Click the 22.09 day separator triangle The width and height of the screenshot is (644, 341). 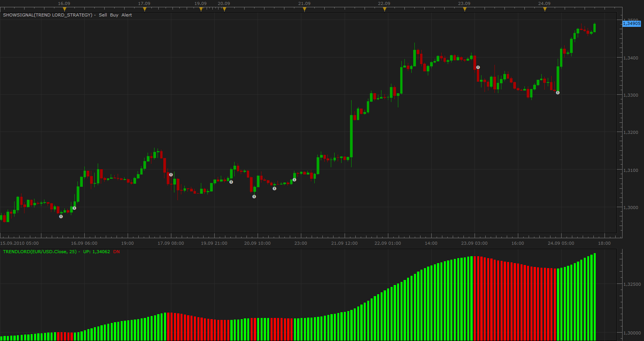click(x=384, y=9)
